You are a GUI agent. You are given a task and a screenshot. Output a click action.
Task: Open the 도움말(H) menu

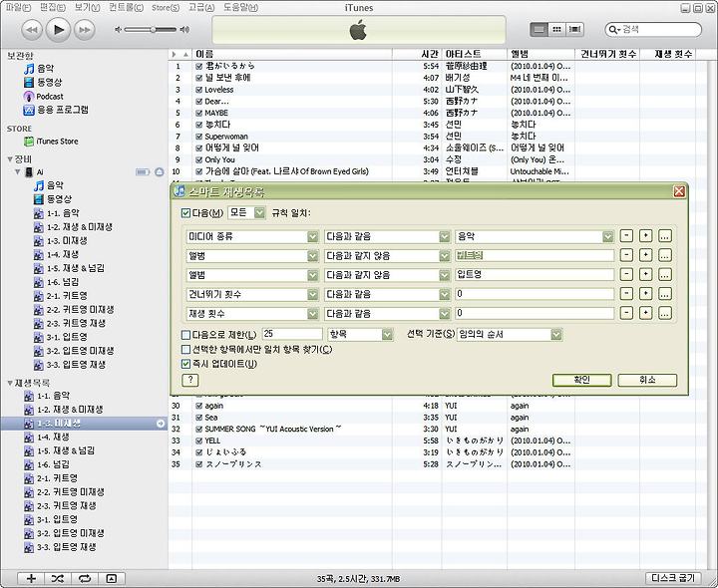(x=240, y=7)
